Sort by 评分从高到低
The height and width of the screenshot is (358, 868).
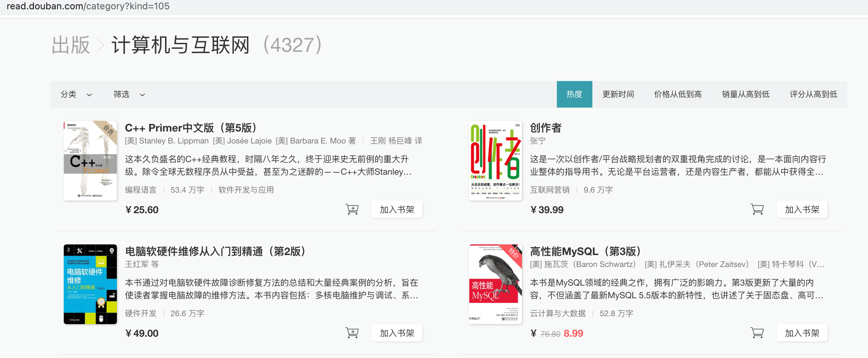click(x=813, y=94)
